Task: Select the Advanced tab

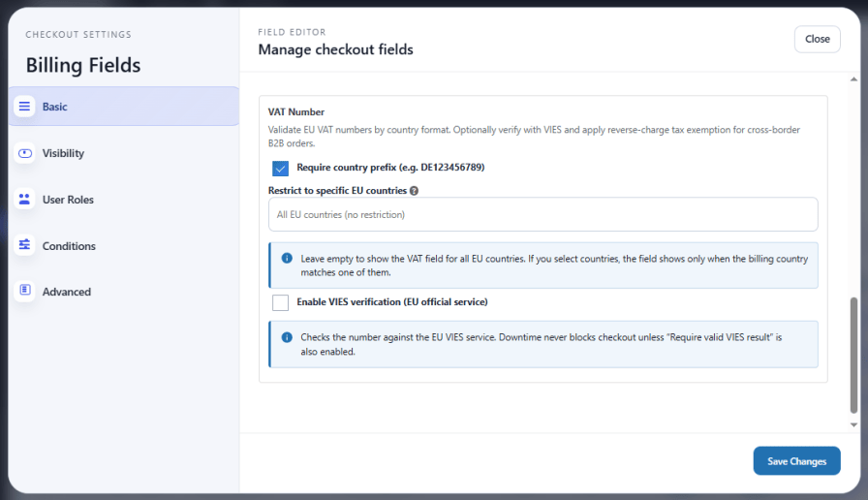Action: coord(124,292)
